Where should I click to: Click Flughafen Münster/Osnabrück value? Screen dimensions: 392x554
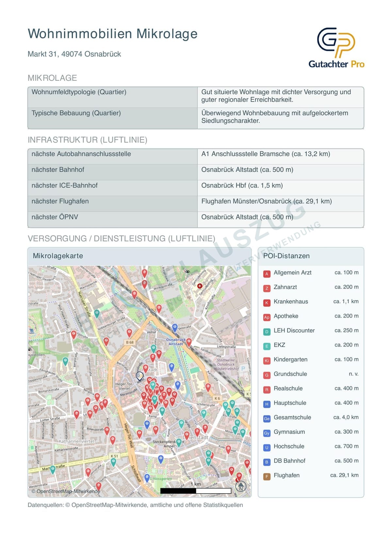pyautogui.click(x=267, y=201)
